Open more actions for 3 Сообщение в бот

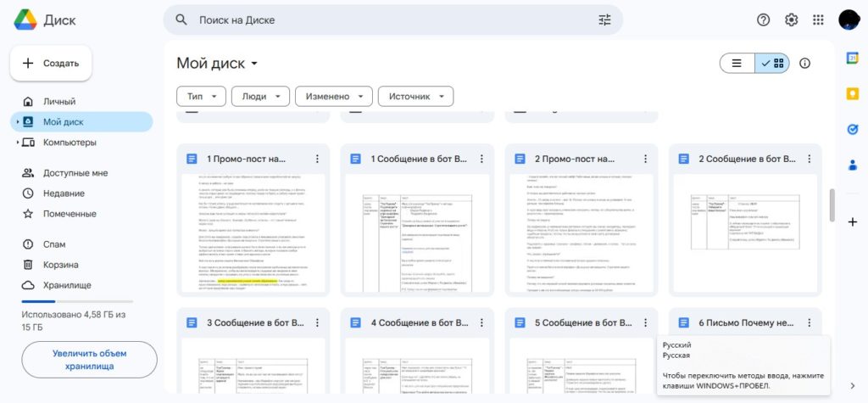click(317, 322)
